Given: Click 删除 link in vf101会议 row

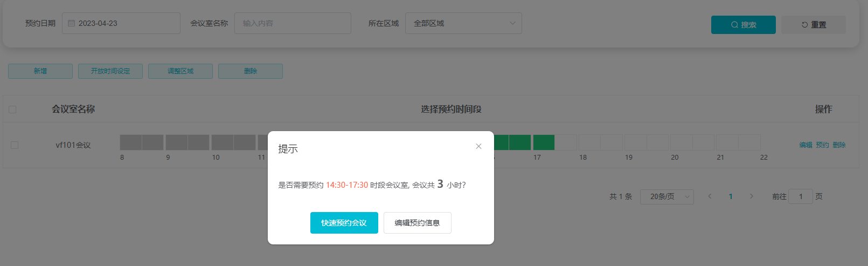Looking at the screenshot, I should coord(839,145).
